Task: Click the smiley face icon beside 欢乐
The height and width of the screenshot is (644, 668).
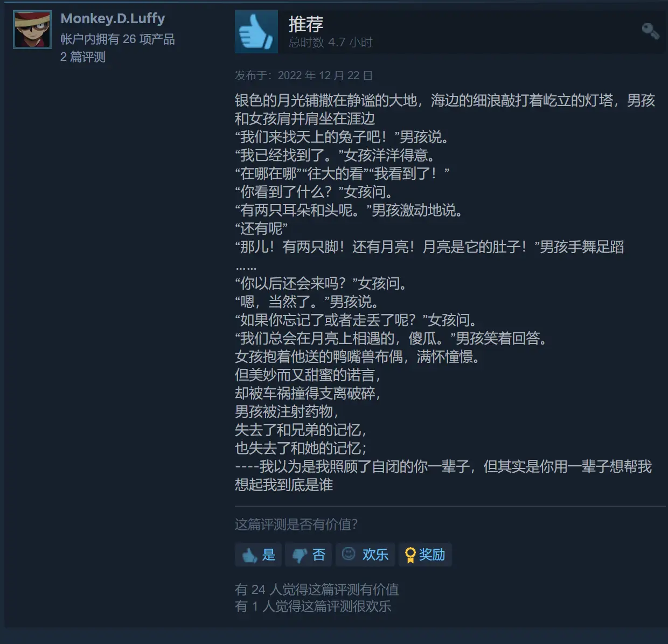Action: 349,554
